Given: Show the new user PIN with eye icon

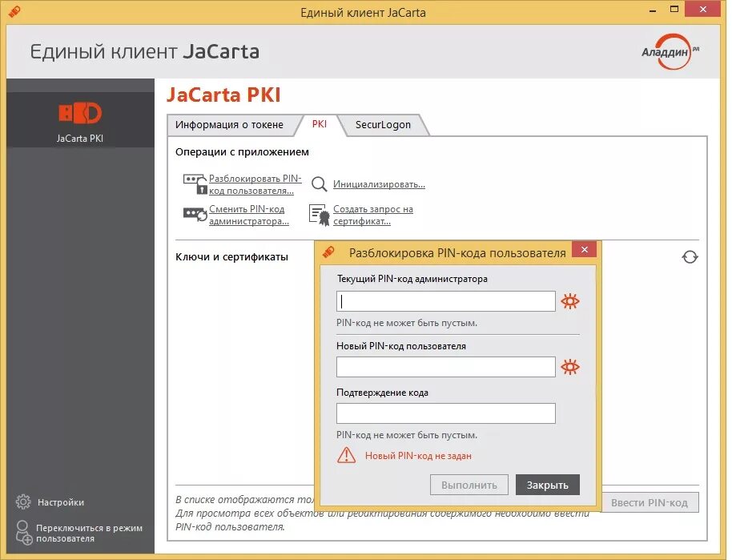Looking at the screenshot, I should pos(570,367).
